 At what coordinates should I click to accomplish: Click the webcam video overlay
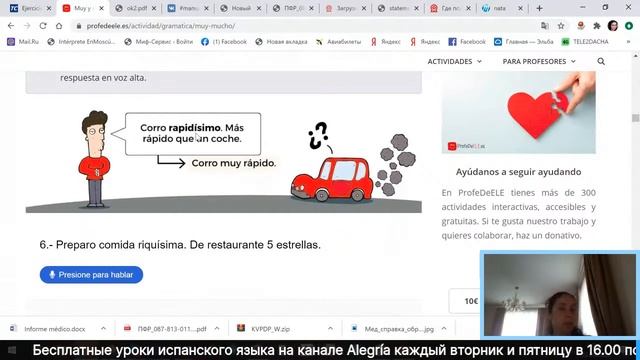(560, 295)
